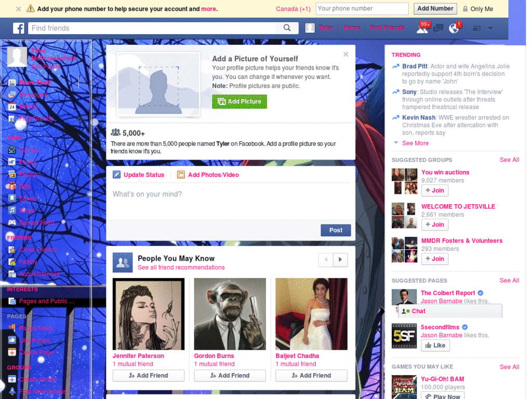Image resolution: width=532 pixels, height=399 pixels.
Task: Focus the Find friends search box
Action: coord(152,28)
